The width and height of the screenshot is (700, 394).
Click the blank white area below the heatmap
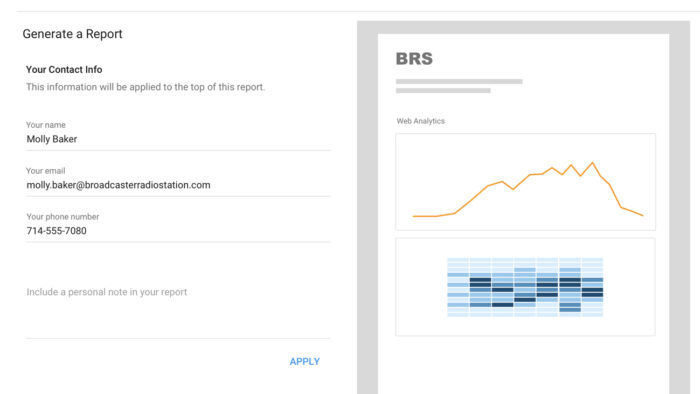tap(523, 365)
